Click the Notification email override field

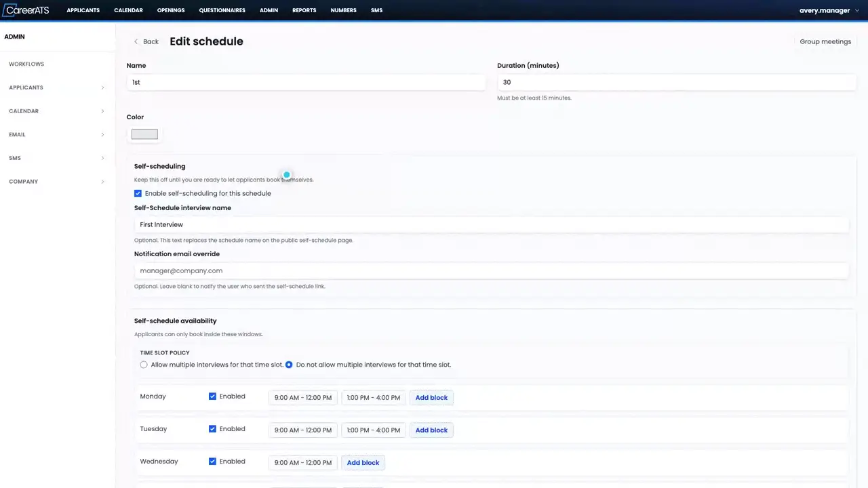point(491,270)
